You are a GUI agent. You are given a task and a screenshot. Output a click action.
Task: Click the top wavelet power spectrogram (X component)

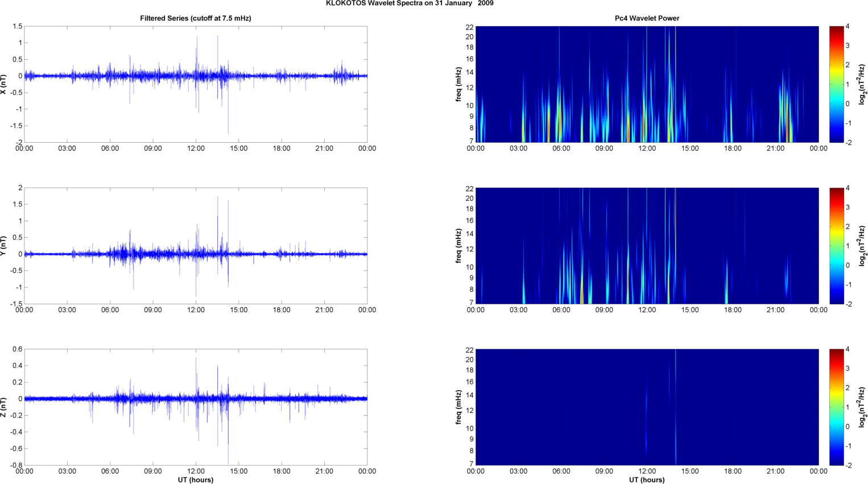tap(647, 84)
